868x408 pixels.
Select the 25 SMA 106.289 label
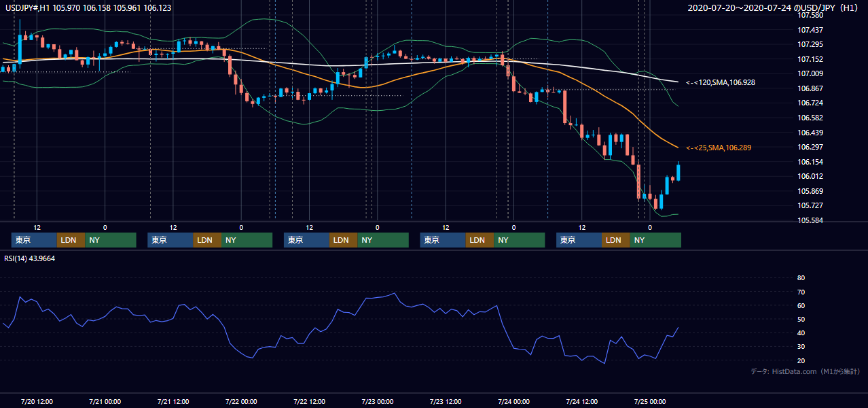pyautogui.click(x=719, y=148)
